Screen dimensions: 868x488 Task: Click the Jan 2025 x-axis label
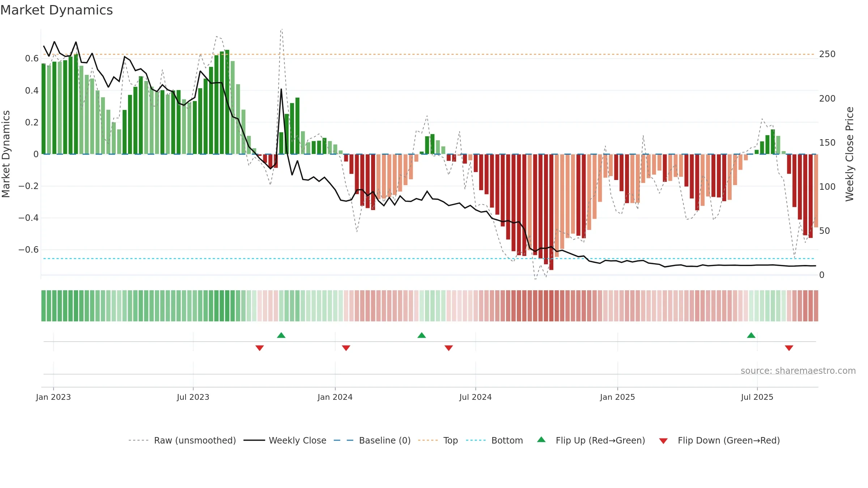click(x=618, y=397)
